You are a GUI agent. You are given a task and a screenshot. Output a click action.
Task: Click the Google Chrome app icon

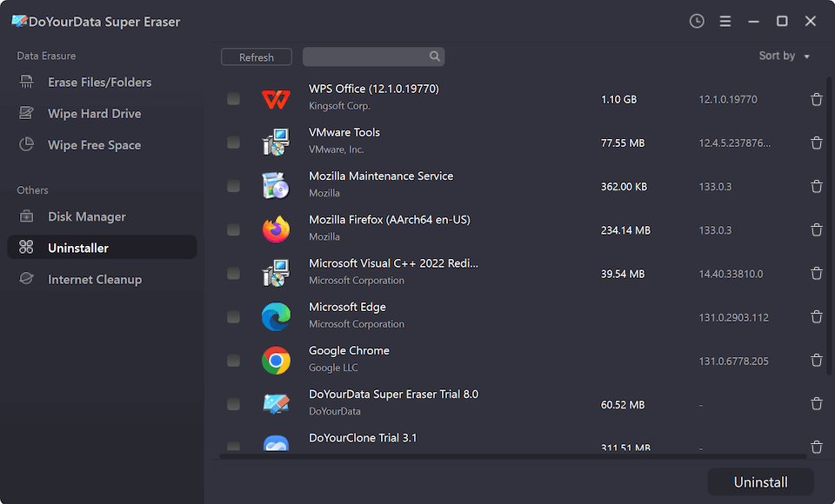(x=276, y=361)
